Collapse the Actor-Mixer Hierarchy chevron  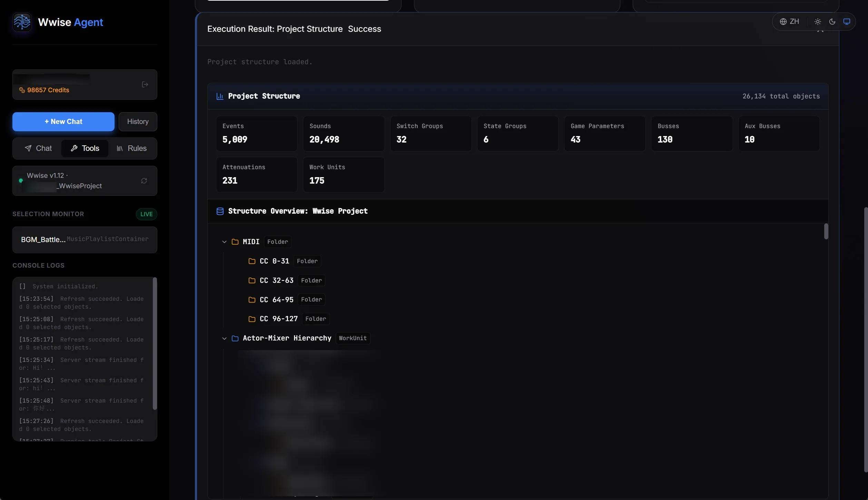point(224,338)
